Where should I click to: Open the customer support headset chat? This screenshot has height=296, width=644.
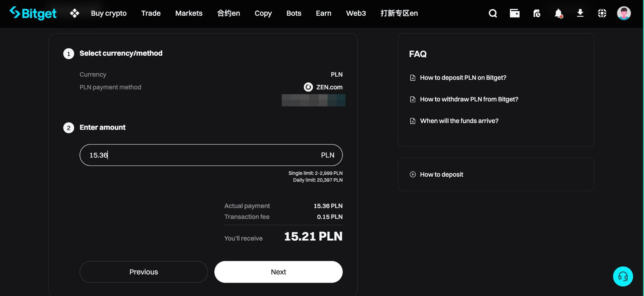click(623, 277)
